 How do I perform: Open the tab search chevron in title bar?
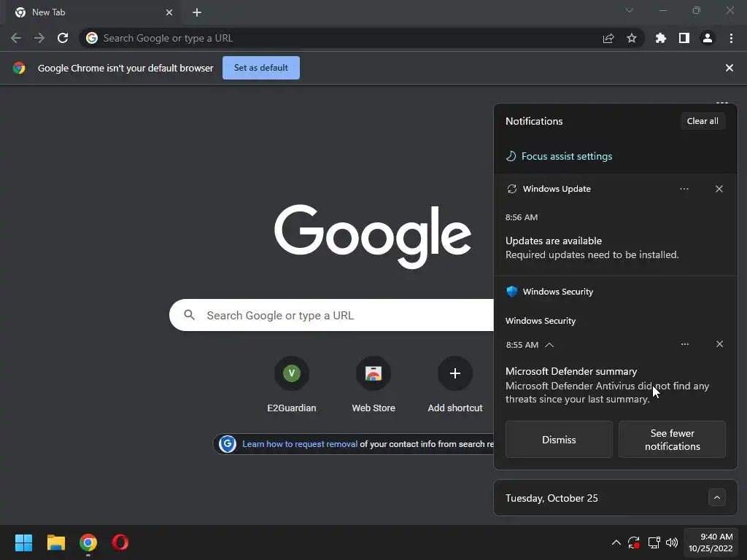click(630, 10)
